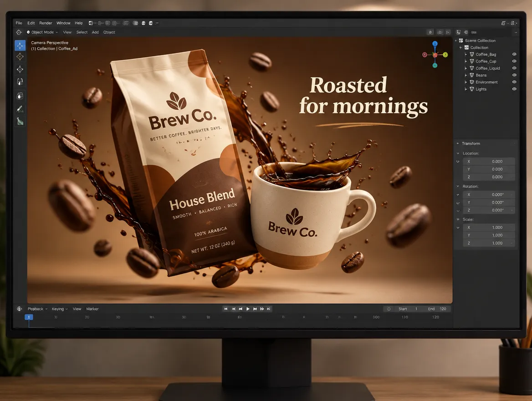Select the blue highlighted select box tool

(x=20, y=46)
